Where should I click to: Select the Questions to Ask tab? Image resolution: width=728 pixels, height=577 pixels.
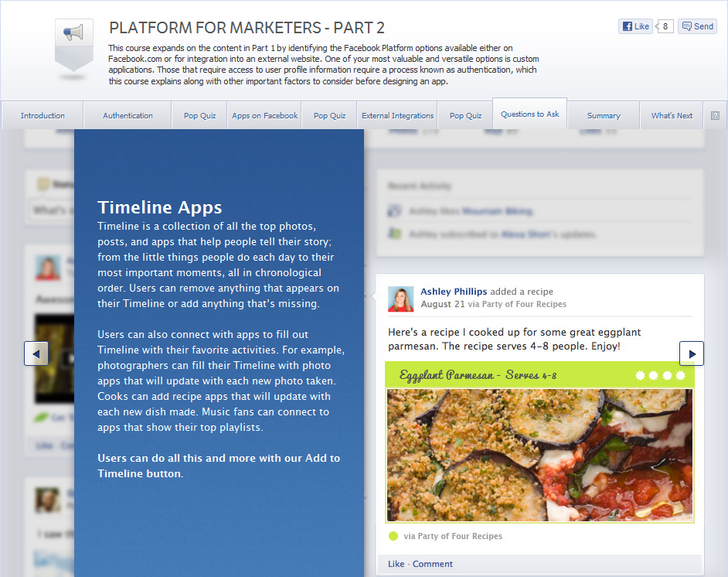coord(529,114)
